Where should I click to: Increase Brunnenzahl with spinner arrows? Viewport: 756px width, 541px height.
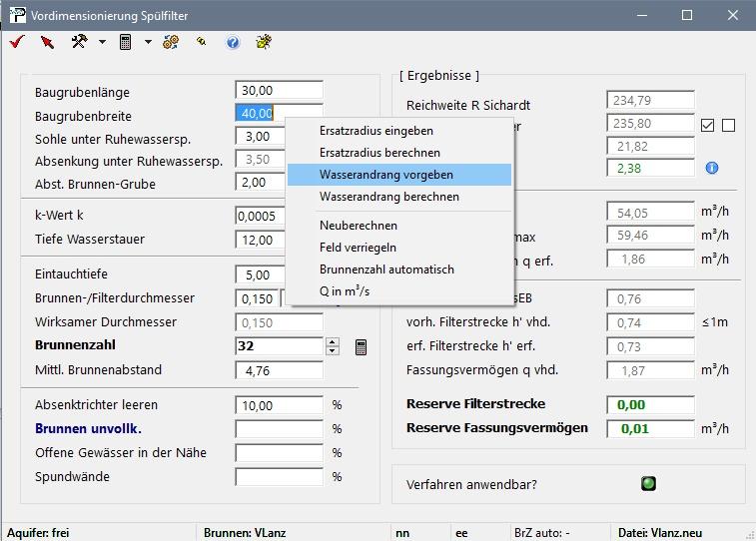click(333, 342)
